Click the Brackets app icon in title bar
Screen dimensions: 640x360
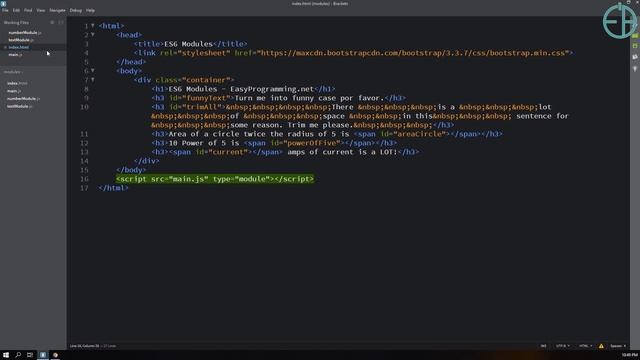pos(3,3)
